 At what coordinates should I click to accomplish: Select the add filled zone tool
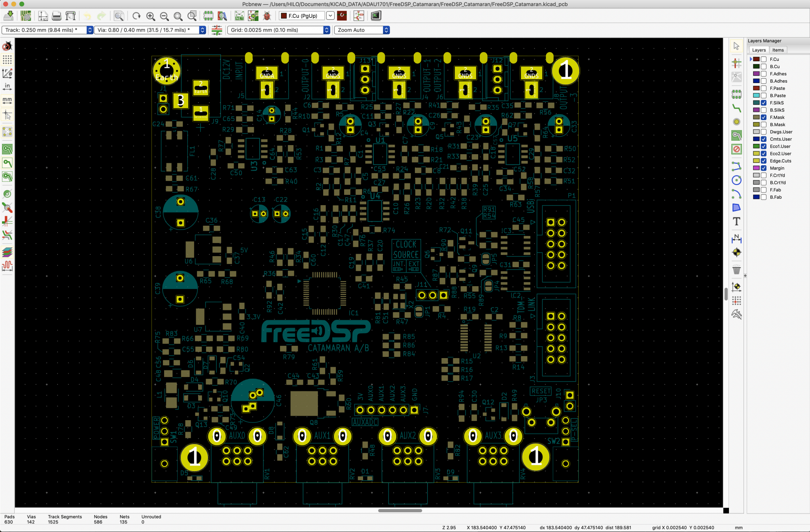736,136
